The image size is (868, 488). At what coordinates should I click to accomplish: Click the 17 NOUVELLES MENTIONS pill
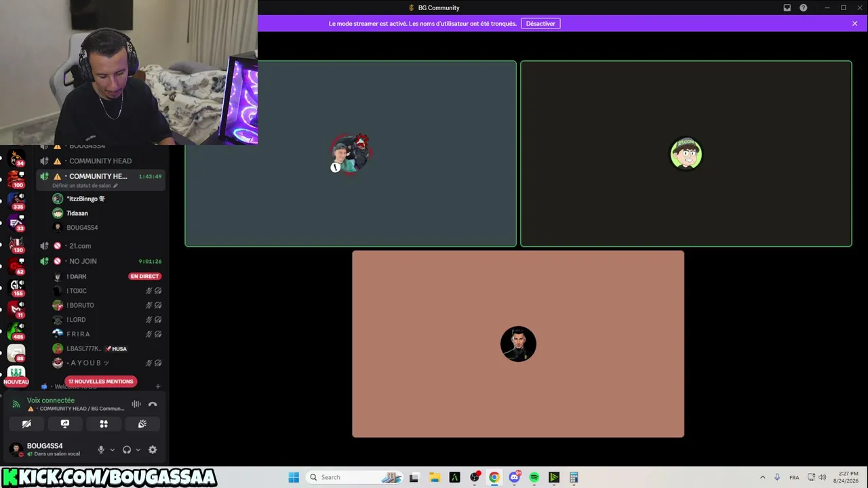pos(100,382)
